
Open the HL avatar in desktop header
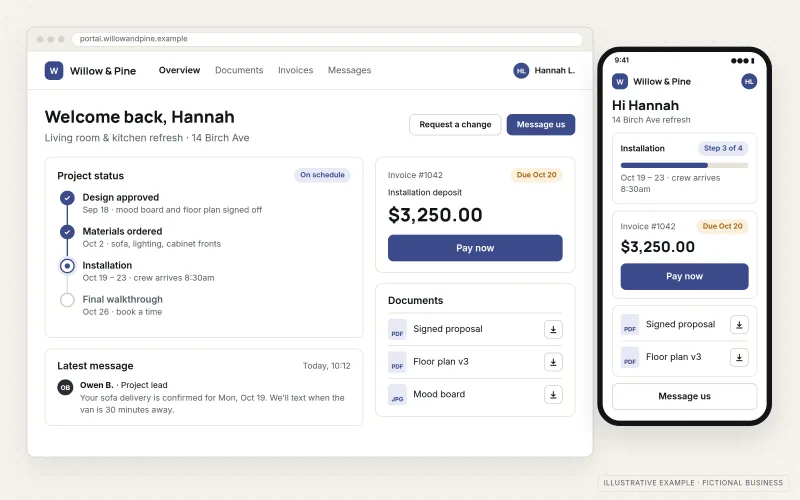tap(521, 71)
